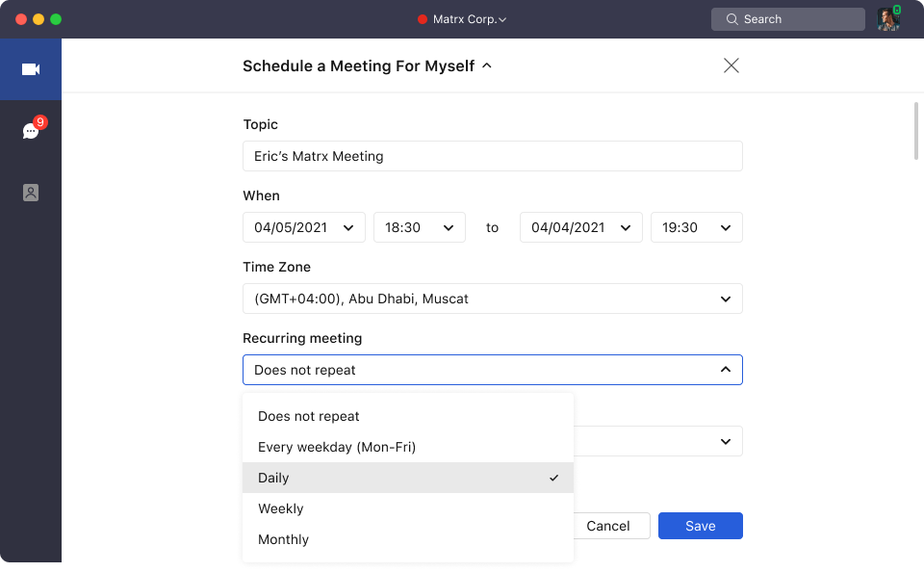
Task: Open the start date 04/05/2021 dropdown
Action: (303, 227)
